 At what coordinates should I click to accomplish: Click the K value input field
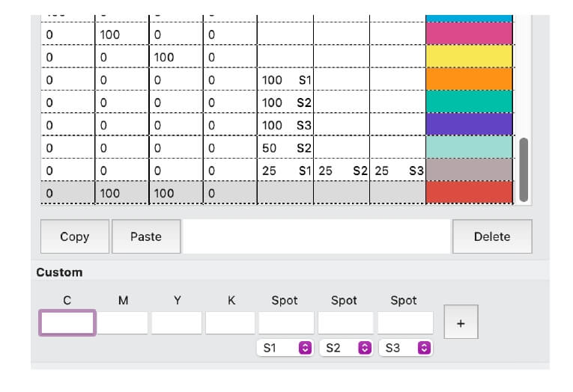click(230, 323)
